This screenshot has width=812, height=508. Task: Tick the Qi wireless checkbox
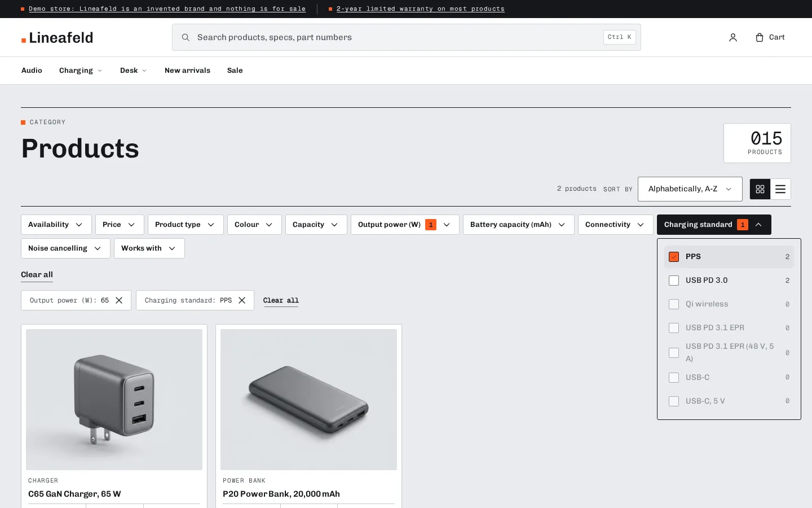[674, 304]
